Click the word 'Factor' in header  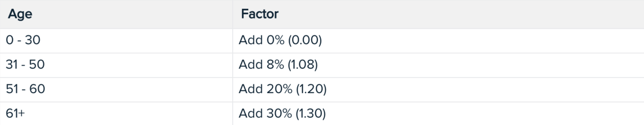coord(260,14)
